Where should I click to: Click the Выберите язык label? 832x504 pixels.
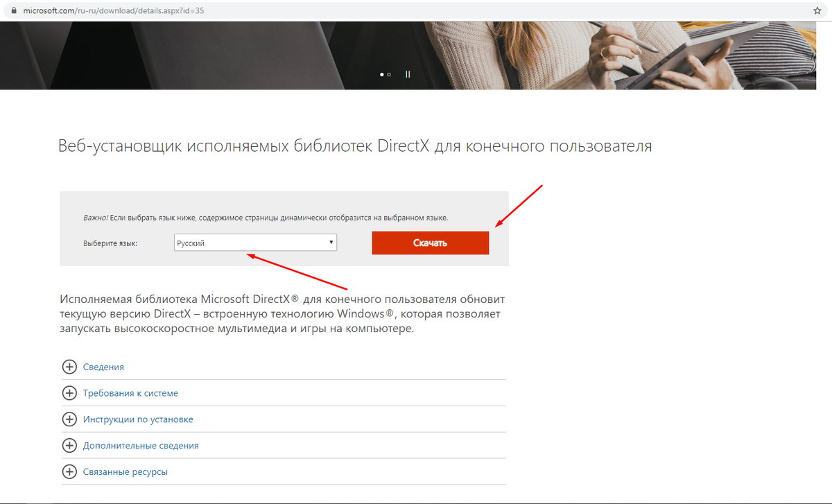pos(110,243)
